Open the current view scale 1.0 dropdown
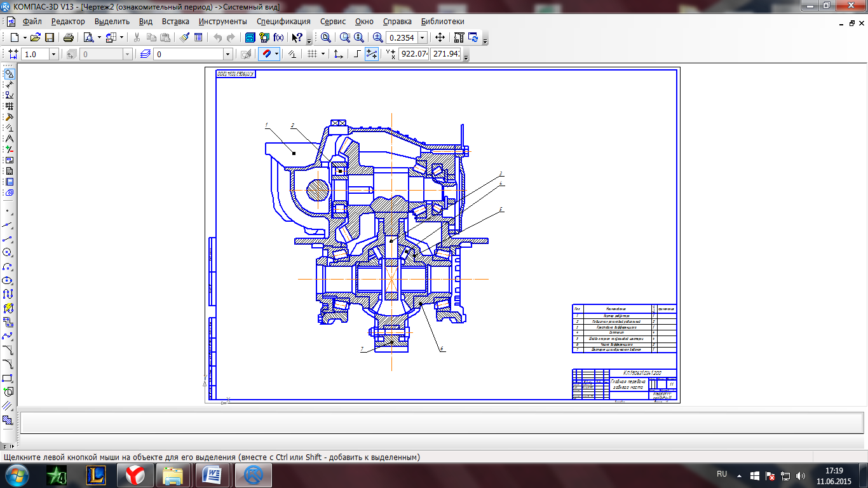The image size is (868, 488). 53,55
